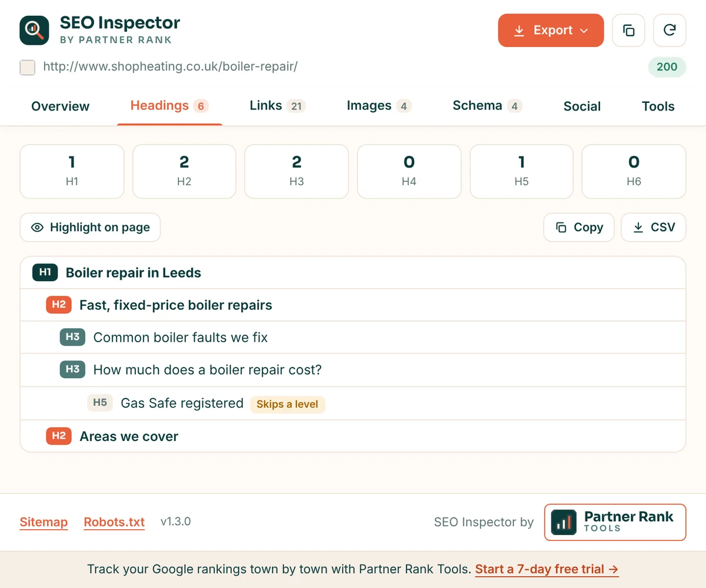Image resolution: width=706 pixels, height=588 pixels.
Task: Click the refresh icon in the header
Action: tap(670, 31)
